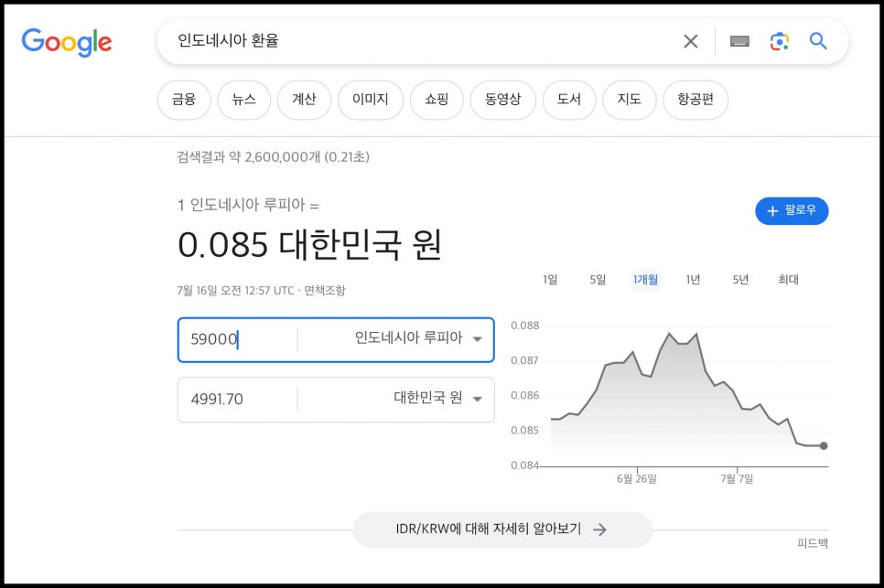This screenshot has width=884, height=588.
Task: Select the 뉴스 filter chip
Action: (244, 100)
